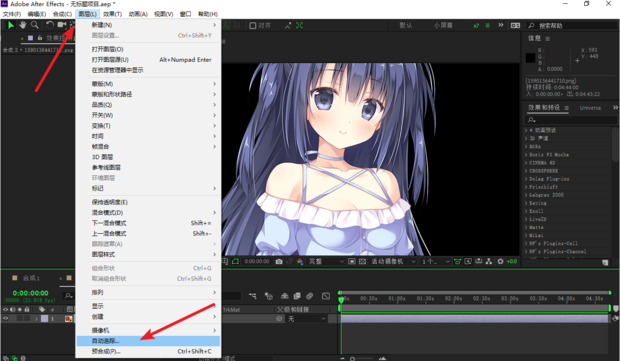
Task: Select the 小屏幕 workspace
Action: point(443,25)
